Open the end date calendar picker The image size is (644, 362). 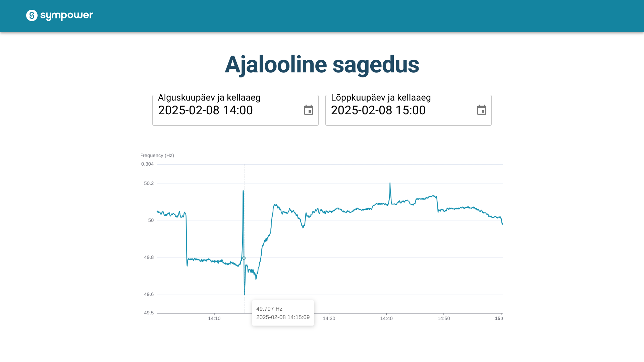coord(481,110)
